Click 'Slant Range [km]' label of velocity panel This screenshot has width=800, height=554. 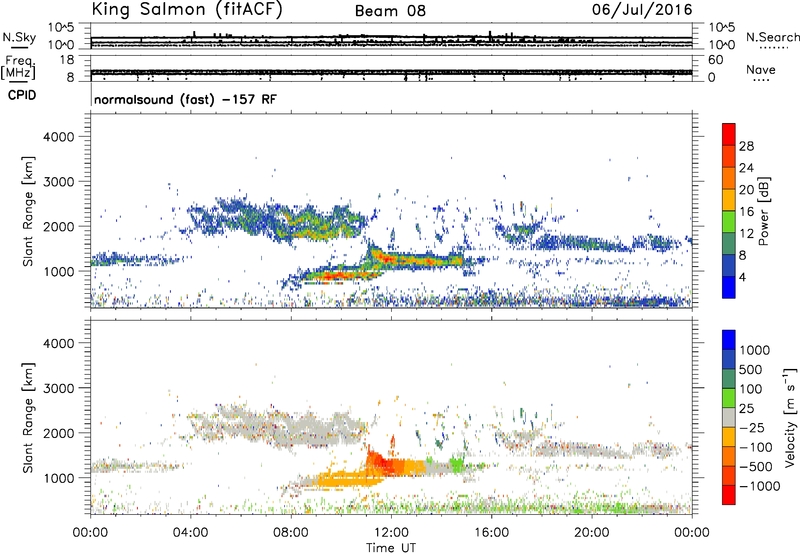coord(28,418)
